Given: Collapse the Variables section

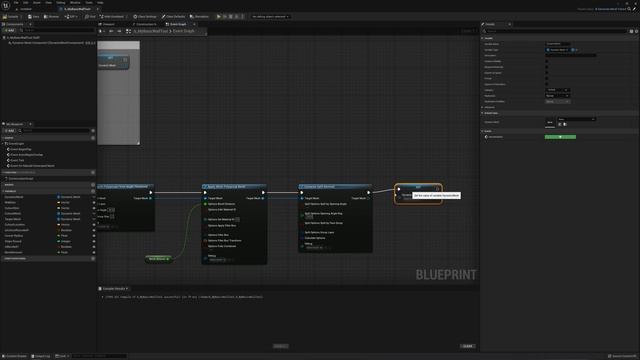Looking at the screenshot, I should [3, 191].
